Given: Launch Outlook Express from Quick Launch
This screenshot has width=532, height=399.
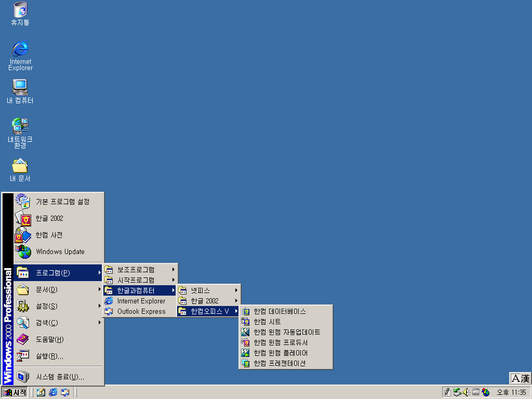Looking at the screenshot, I should (x=65, y=393).
